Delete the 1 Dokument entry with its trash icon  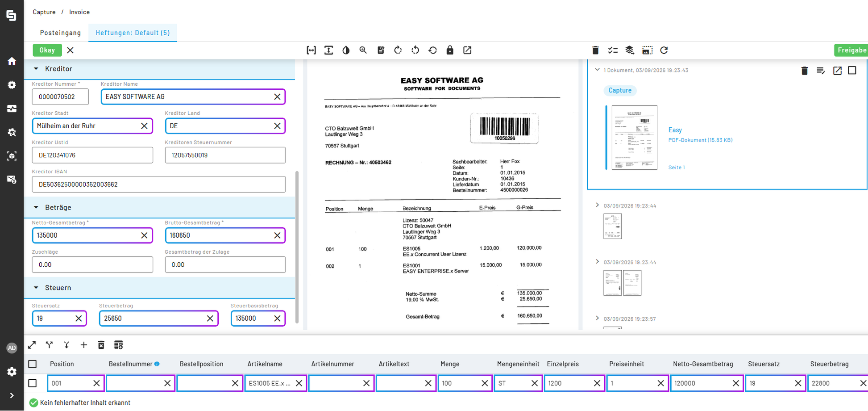pyautogui.click(x=805, y=71)
